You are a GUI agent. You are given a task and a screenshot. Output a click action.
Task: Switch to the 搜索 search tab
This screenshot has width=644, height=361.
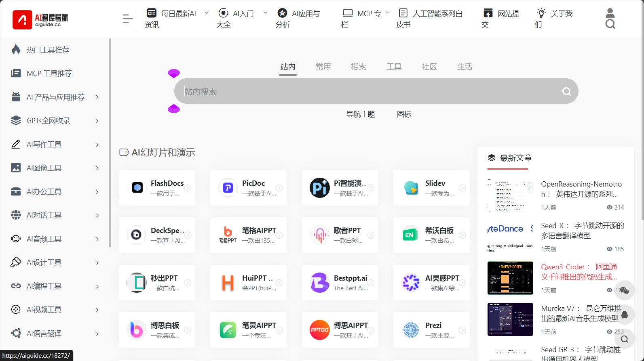coord(359,67)
